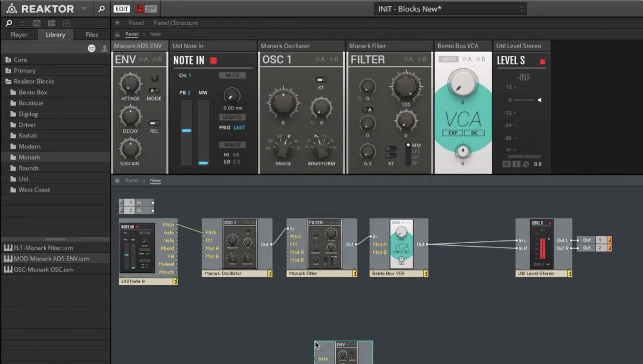Change the CH channel value on NOTE IN
Viewport: 643px width, 364px height.
click(190, 76)
